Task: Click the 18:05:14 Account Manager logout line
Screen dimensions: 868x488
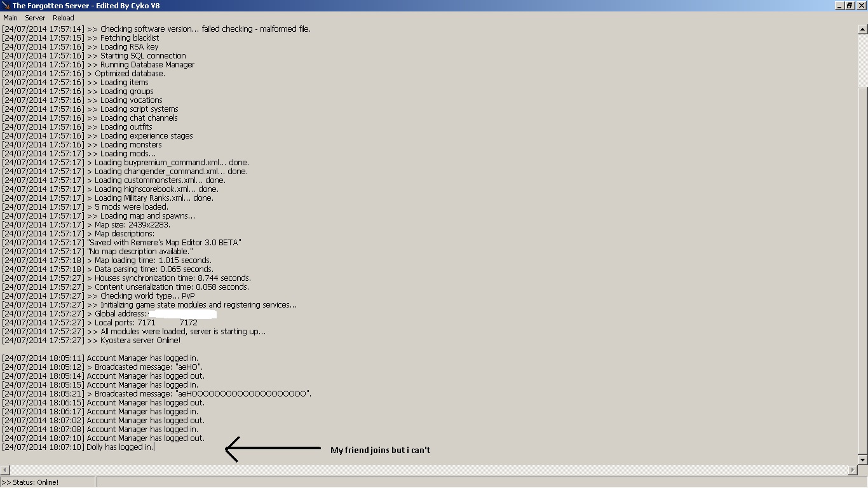Action: click(x=104, y=376)
